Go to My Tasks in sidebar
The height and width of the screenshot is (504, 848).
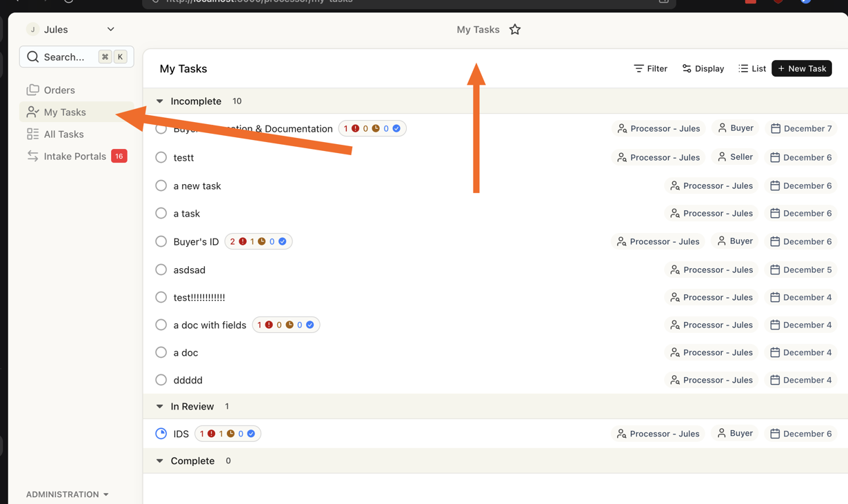click(x=65, y=112)
